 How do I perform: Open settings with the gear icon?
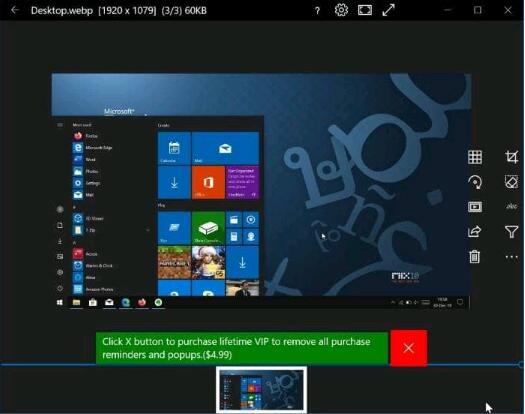pos(341,10)
